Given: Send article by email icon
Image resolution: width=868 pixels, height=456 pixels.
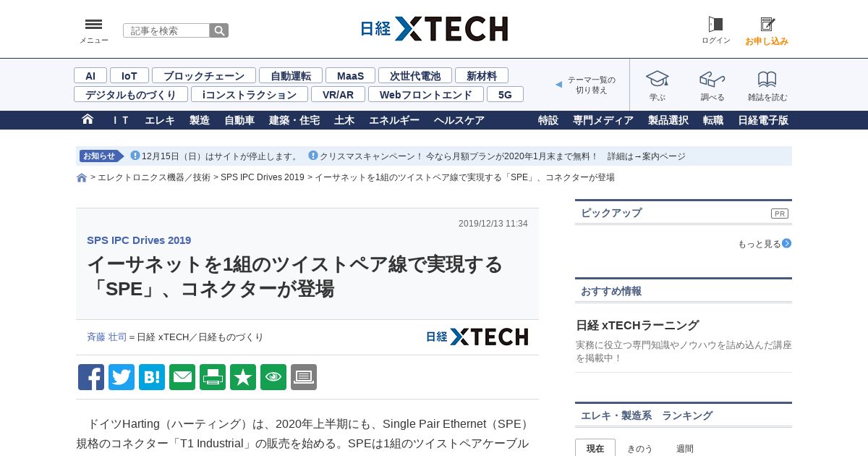Looking at the screenshot, I should point(182,377).
